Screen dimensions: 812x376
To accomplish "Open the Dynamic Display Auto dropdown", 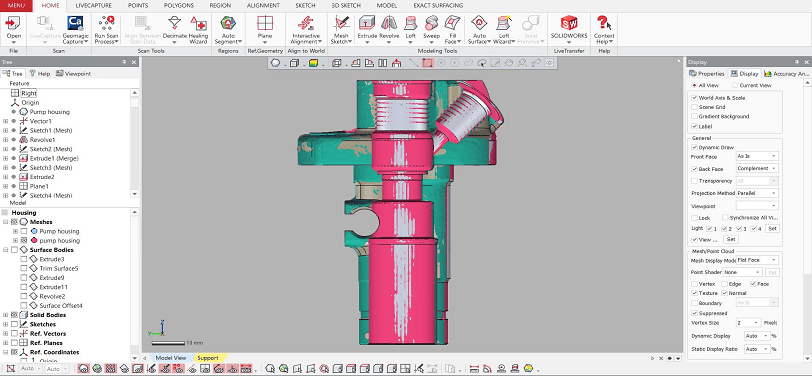I will tap(757, 336).
